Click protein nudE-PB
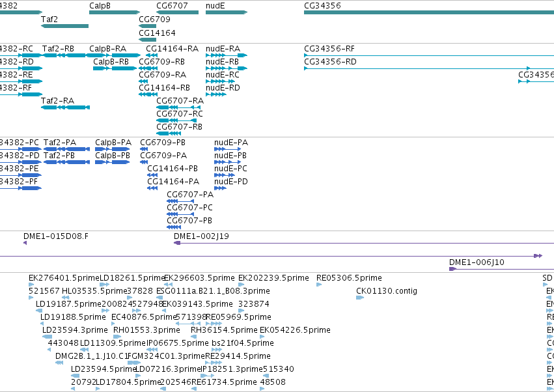 point(228,162)
